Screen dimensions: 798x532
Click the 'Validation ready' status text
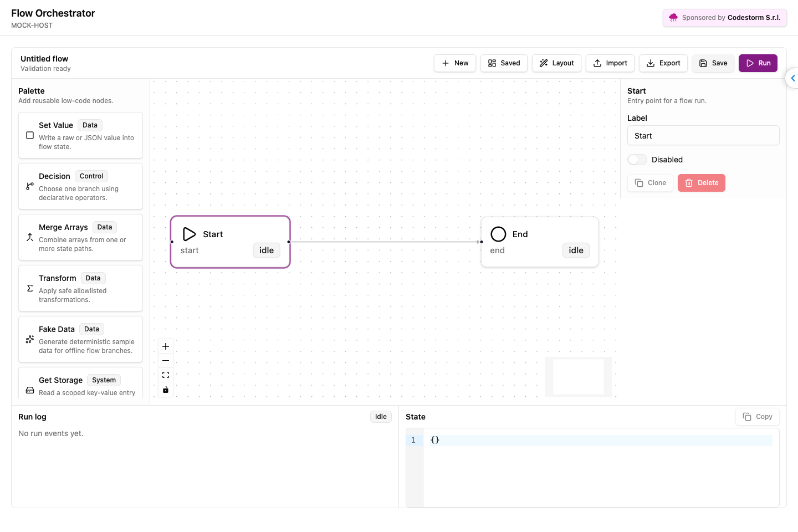pyautogui.click(x=45, y=69)
